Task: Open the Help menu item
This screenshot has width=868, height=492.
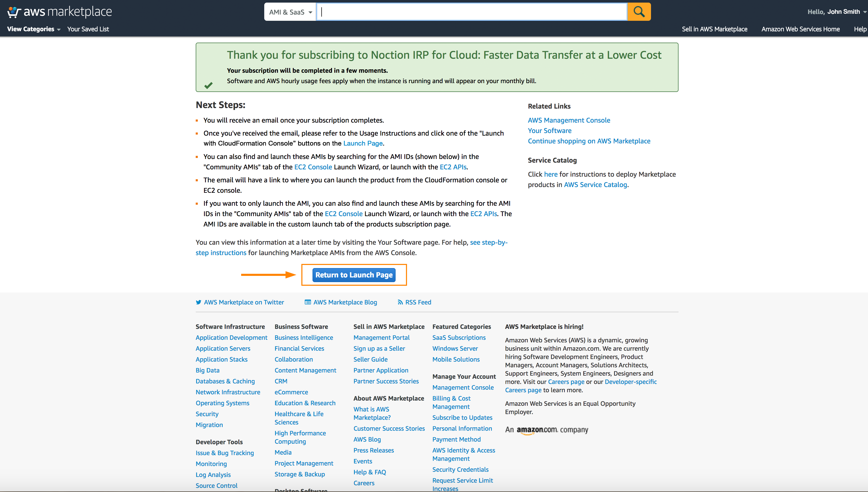Action: click(860, 29)
